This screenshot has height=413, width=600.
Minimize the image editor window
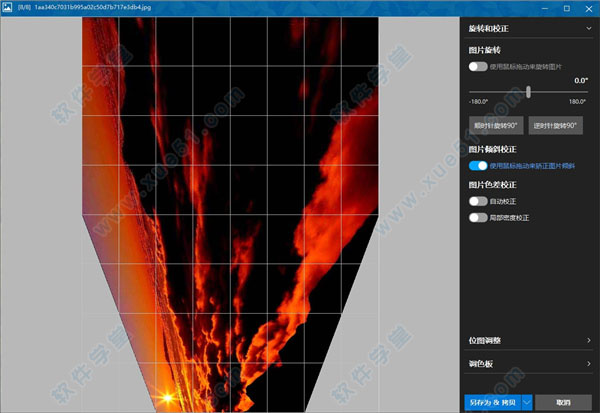543,8
